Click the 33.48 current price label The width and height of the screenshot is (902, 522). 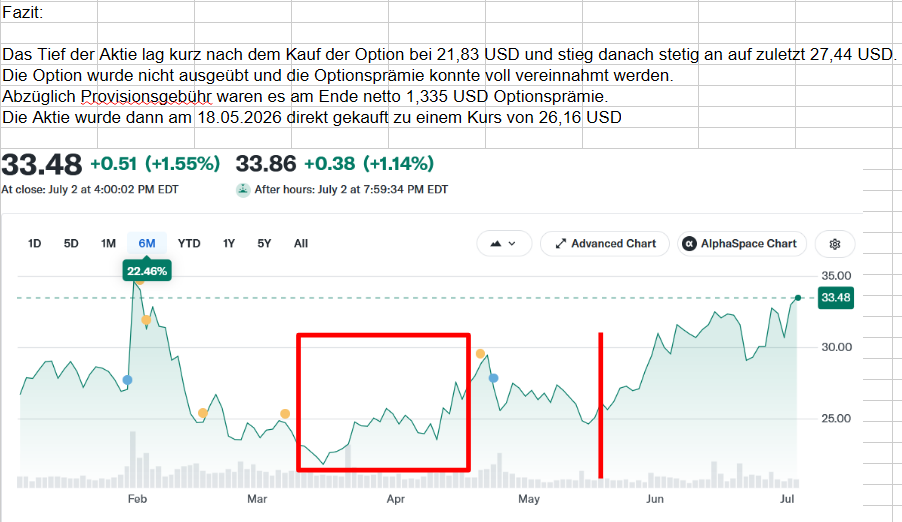835,298
